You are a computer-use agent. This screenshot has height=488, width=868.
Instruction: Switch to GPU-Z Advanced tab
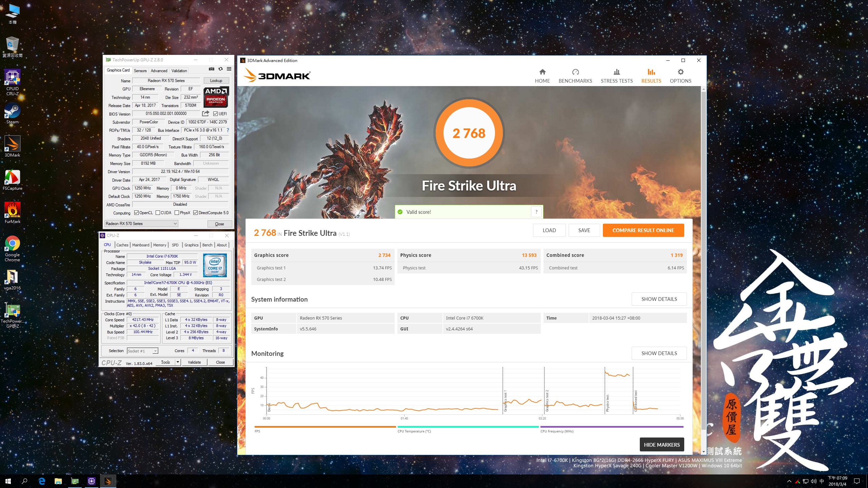(x=159, y=71)
